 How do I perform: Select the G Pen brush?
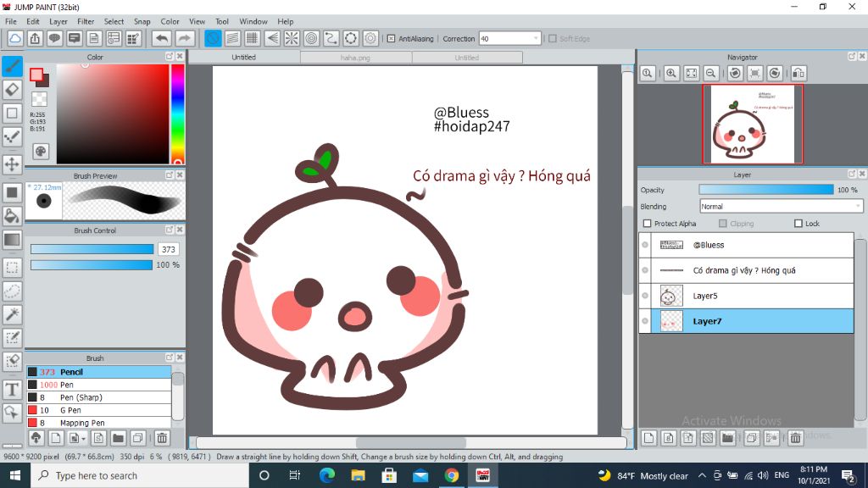point(99,410)
